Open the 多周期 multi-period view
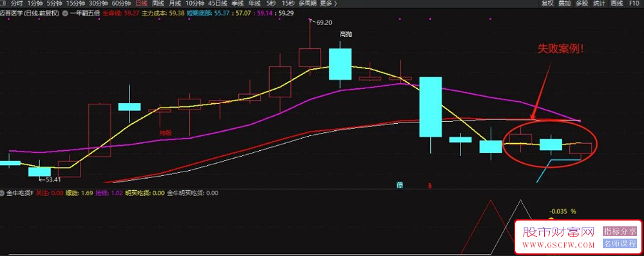Viewport: 644px width, 256px height. [308, 3]
